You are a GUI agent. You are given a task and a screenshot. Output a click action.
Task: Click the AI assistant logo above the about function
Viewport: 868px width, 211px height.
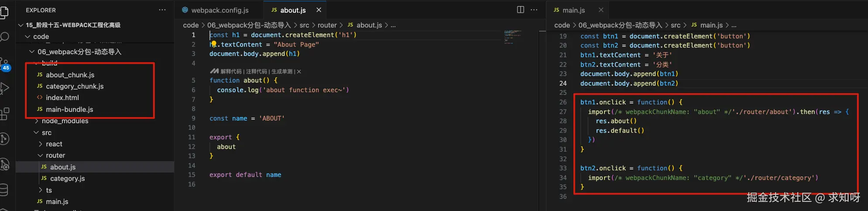coord(214,71)
